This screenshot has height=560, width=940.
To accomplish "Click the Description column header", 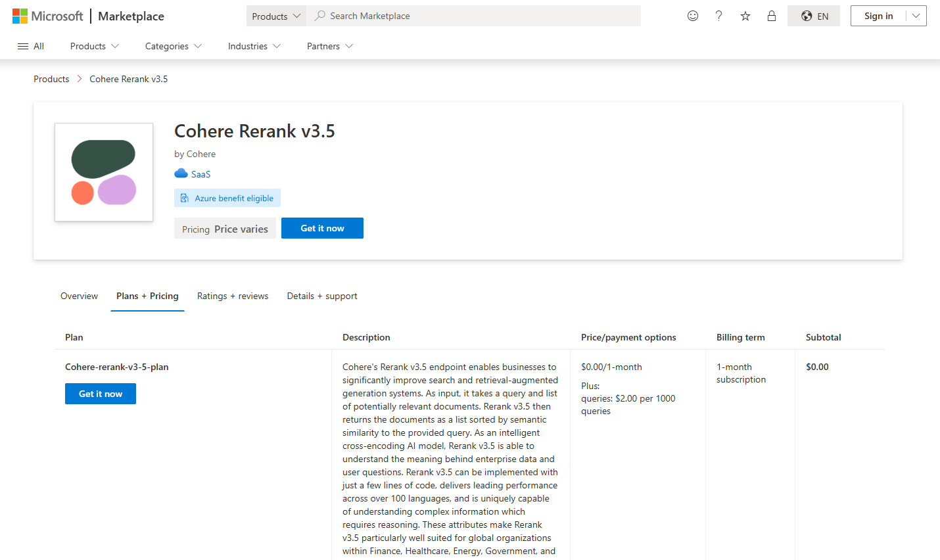I will pos(366,337).
